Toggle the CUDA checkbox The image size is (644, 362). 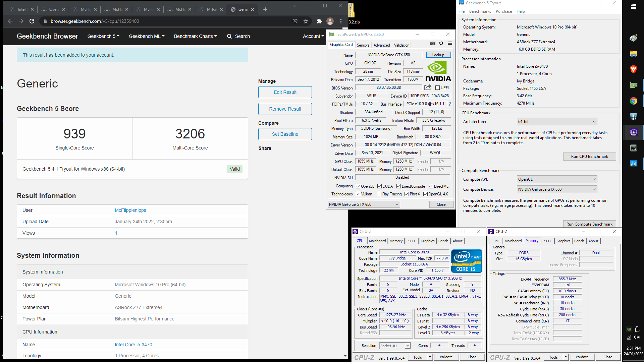pos(379,186)
